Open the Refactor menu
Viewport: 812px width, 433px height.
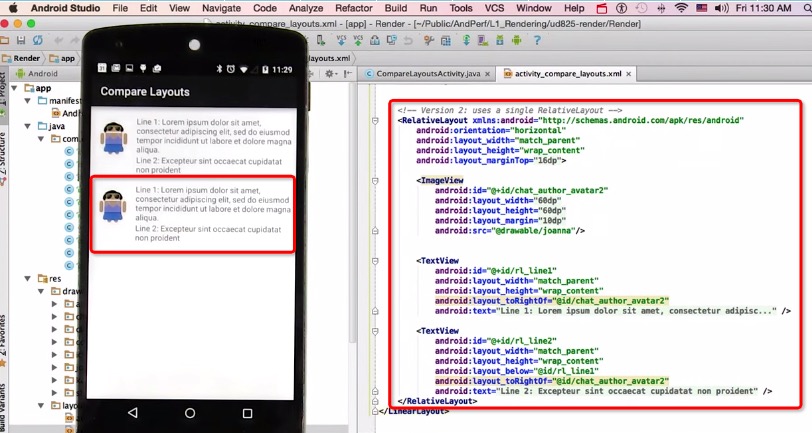[354, 8]
